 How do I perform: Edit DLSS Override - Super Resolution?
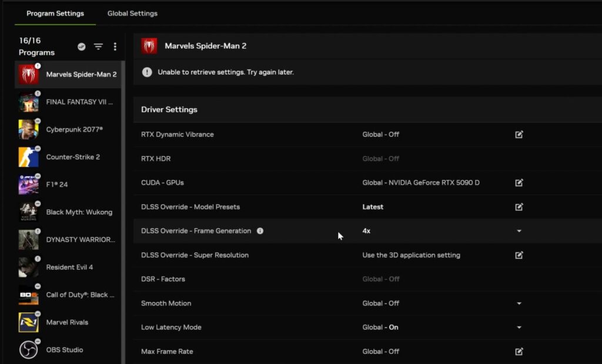pos(519,255)
